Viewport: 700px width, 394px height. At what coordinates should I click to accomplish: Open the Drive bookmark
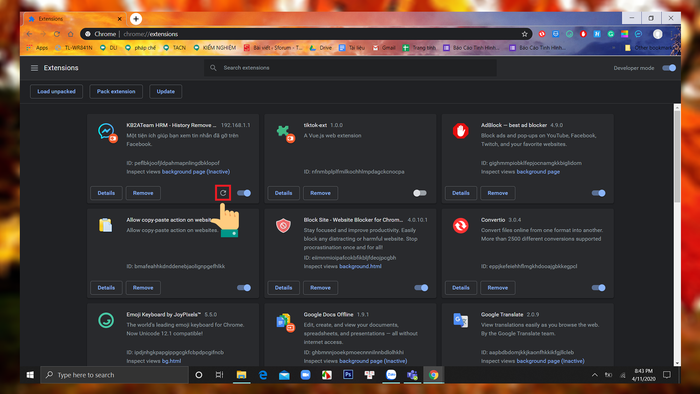pyautogui.click(x=321, y=47)
